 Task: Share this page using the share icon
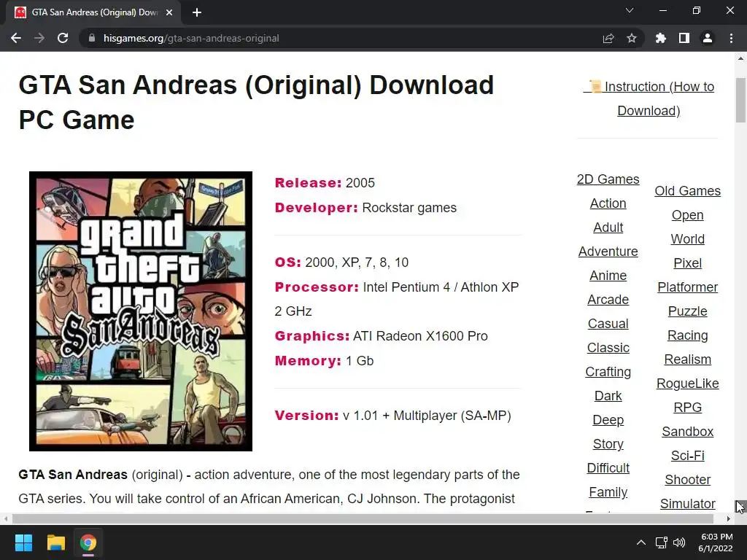tap(608, 38)
